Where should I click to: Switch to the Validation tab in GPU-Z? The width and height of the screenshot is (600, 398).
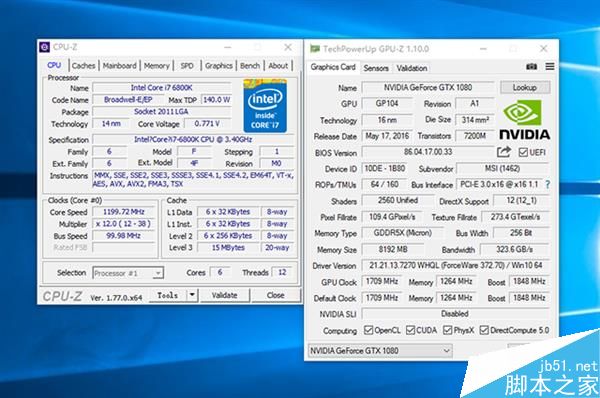[412, 68]
